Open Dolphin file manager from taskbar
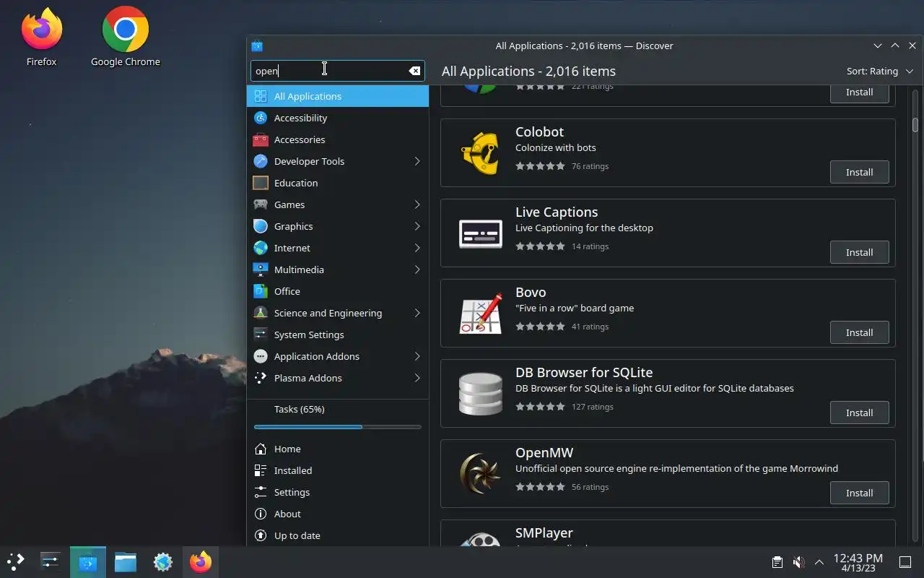 point(126,561)
